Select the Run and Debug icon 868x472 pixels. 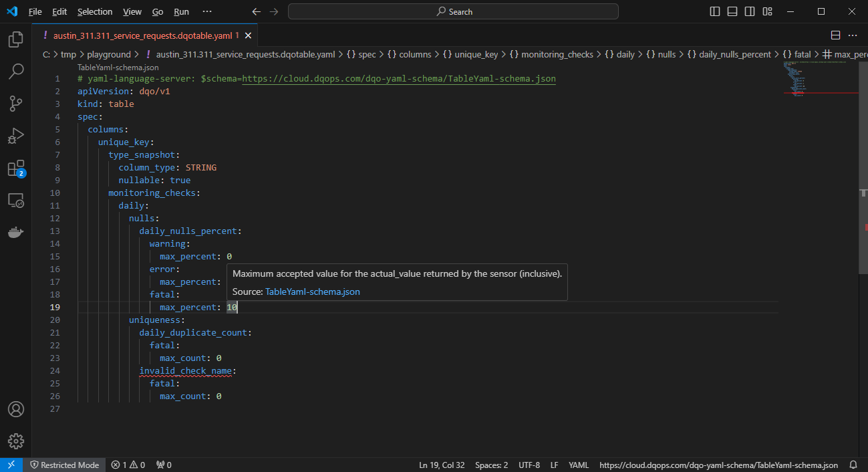point(15,136)
